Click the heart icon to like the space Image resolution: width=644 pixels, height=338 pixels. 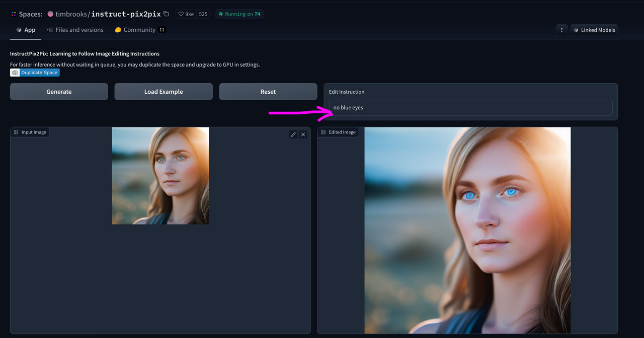[182, 14]
